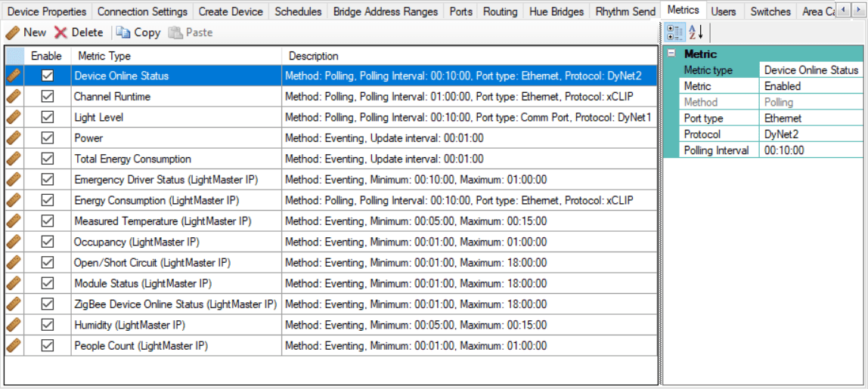This screenshot has width=868, height=389.
Task: Open the Device Properties tab
Action: pos(47,11)
